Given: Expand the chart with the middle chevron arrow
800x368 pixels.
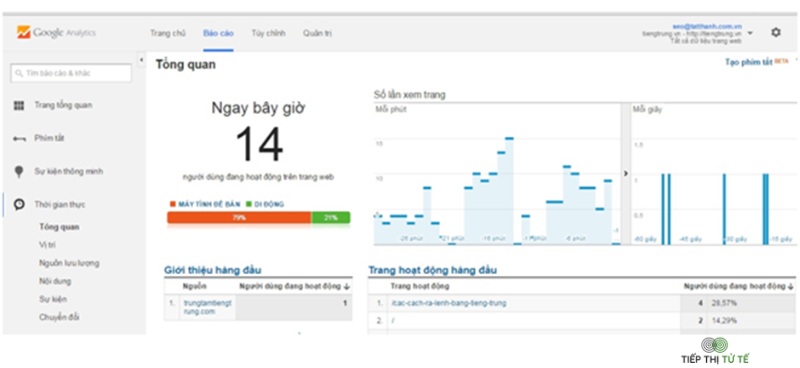Looking at the screenshot, I should click(x=626, y=174).
